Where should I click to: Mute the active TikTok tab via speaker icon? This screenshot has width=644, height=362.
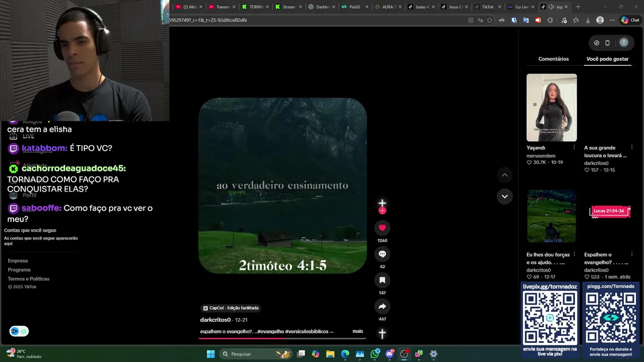551,7
